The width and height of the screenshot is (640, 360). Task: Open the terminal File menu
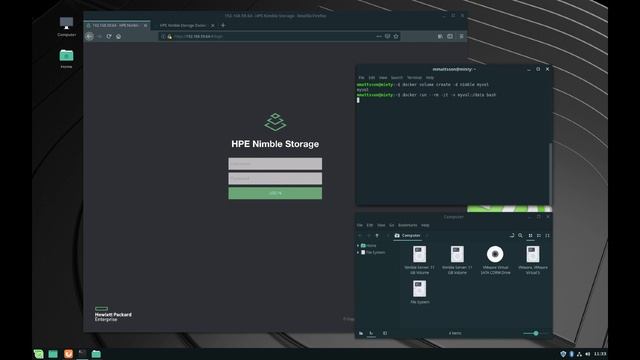pyautogui.click(x=361, y=78)
